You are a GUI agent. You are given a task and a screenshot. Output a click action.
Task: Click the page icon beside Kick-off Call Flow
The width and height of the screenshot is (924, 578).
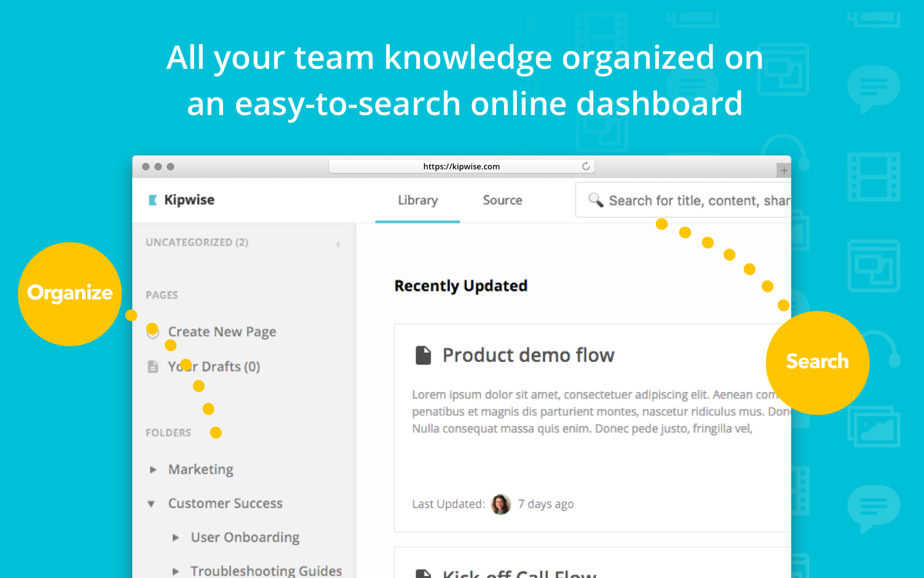(423, 574)
